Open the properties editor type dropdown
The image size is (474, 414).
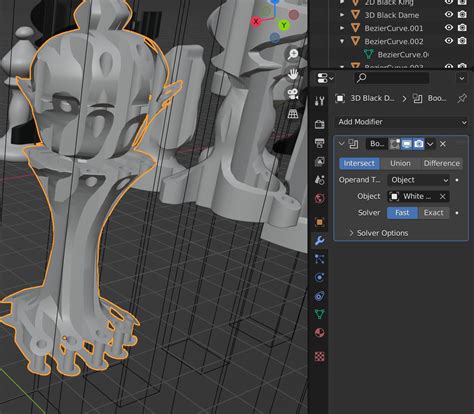(325, 78)
